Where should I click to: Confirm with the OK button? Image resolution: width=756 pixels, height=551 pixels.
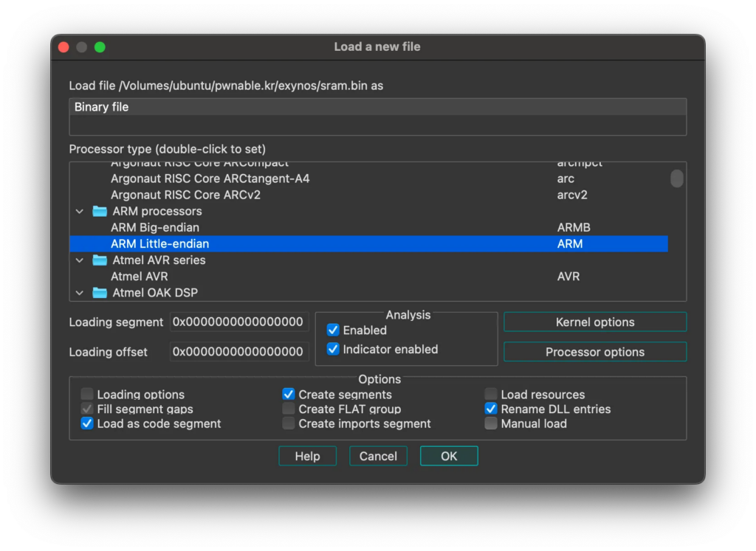coord(449,456)
